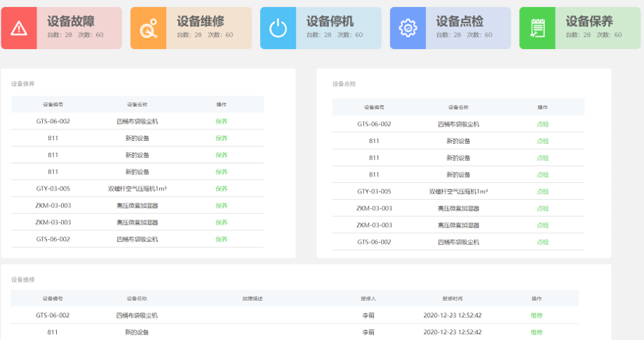Click 设备编号 header in 设备保养 table
Image resolution: width=644 pixels, height=340 pixels.
click(x=53, y=105)
